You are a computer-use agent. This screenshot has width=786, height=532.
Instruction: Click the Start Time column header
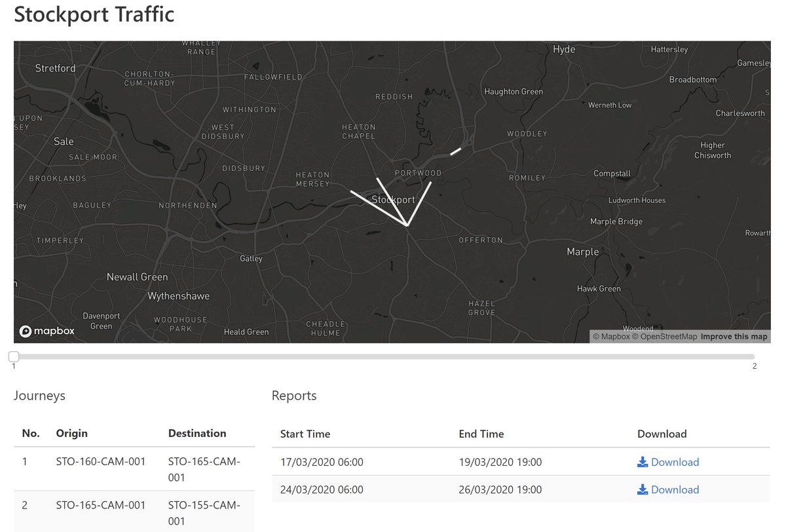305,434
